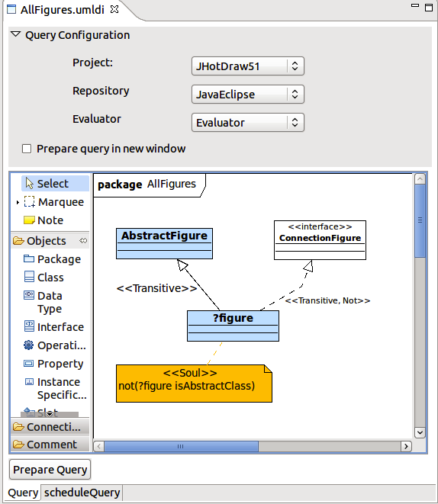
Task: Click the horizontal scrollbar right arrow
Action: [406, 446]
